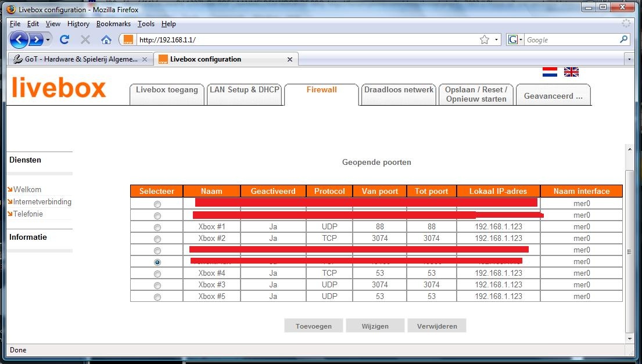Viewport: 642px width, 364px height.
Task: Click the Toevoegen button
Action: (x=314, y=326)
